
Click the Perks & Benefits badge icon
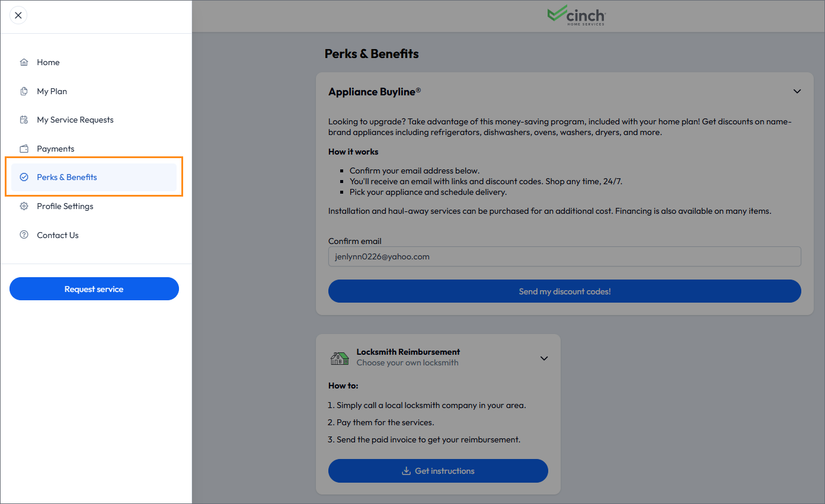coord(24,177)
